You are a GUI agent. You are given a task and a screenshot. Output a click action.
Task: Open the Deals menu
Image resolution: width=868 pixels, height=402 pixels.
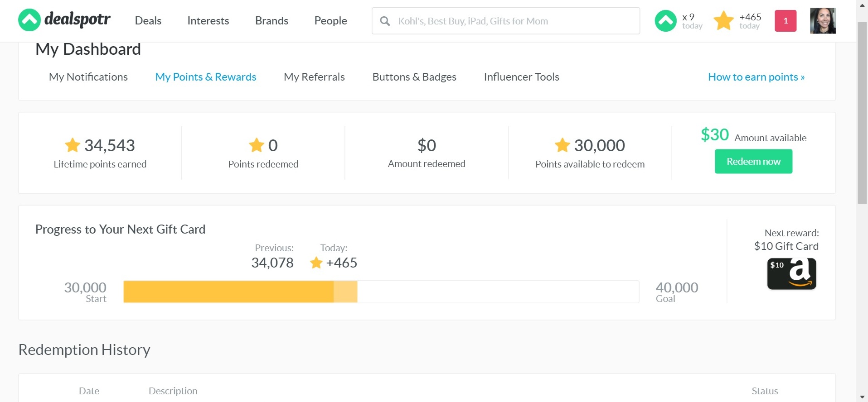click(x=148, y=21)
